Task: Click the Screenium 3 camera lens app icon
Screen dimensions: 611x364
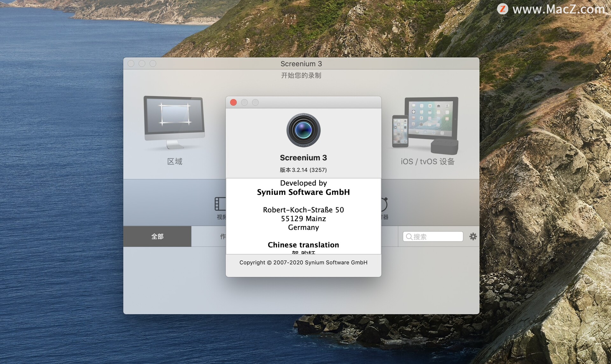Action: [303, 130]
